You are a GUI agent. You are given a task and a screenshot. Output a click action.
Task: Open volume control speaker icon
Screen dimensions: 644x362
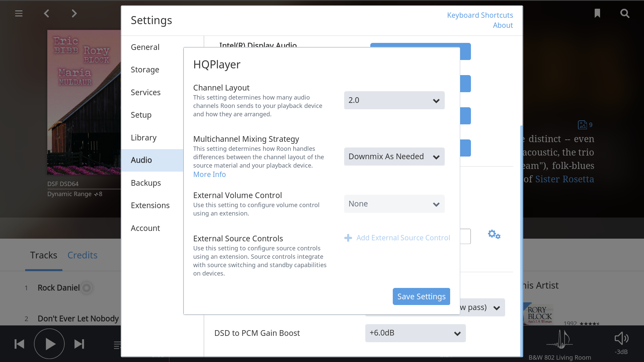[x=621, y=339]
